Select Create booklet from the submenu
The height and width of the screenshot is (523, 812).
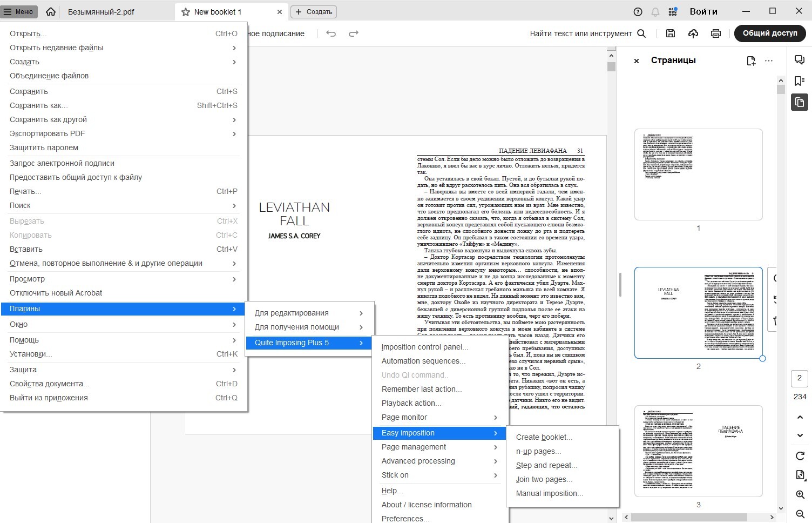tap(544, 437)
